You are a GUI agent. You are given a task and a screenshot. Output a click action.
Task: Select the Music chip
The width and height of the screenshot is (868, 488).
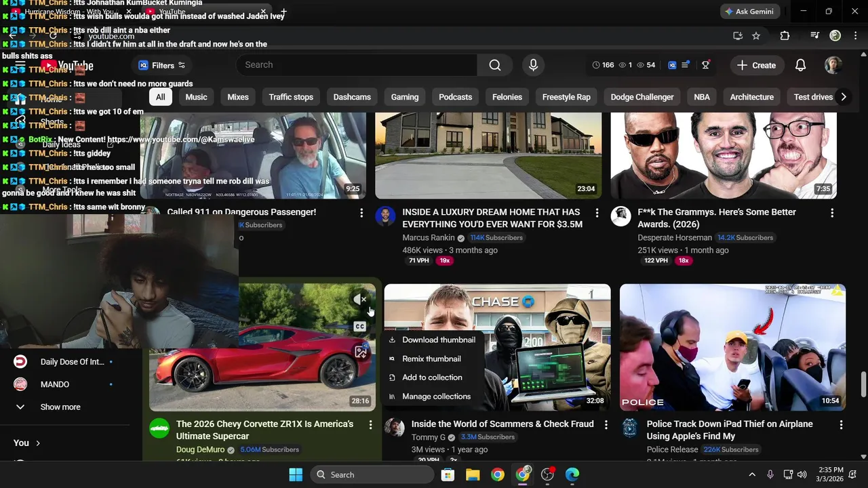[196, 97]
